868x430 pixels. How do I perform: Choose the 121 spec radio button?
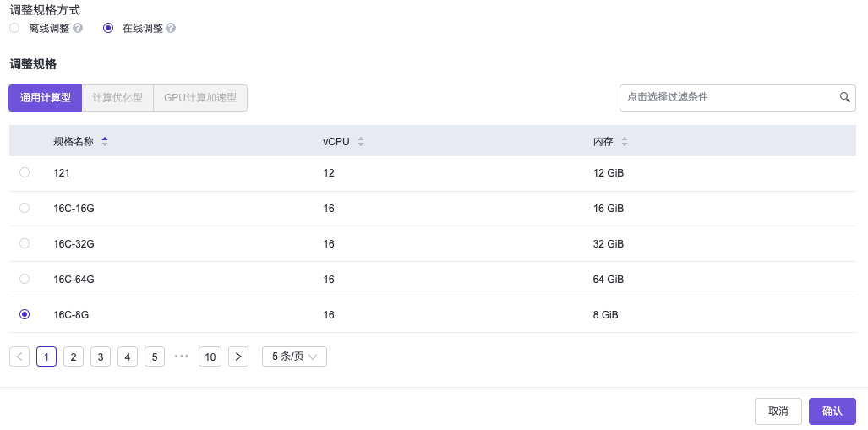(x=25, y=172)
